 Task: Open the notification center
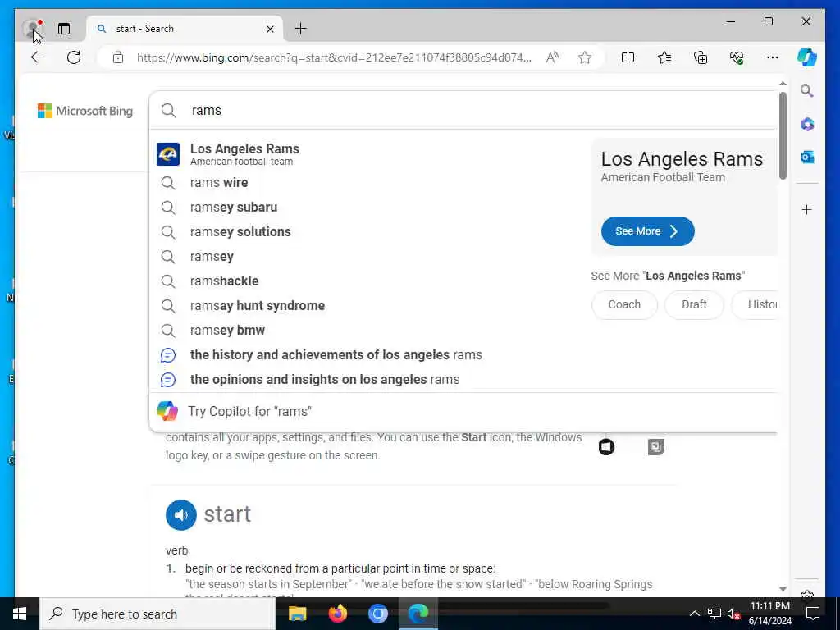click(813, 614)
